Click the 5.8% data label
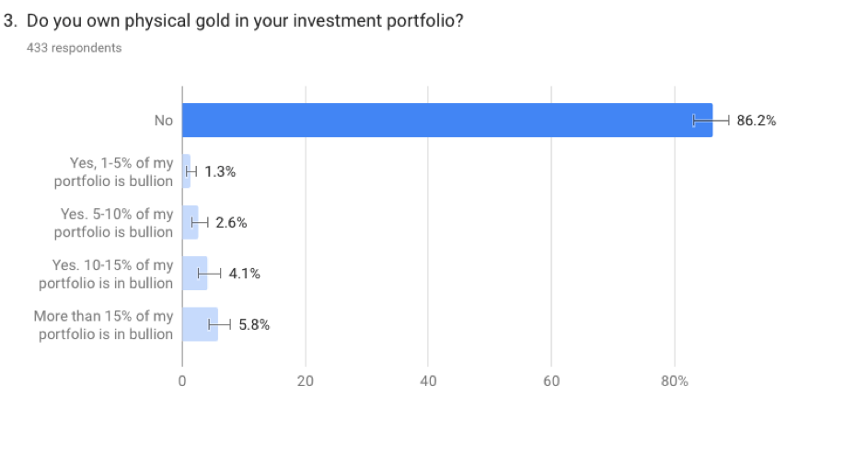Image resolution: width=868 pixels, height=468 pixels. [x=254, y=325]
